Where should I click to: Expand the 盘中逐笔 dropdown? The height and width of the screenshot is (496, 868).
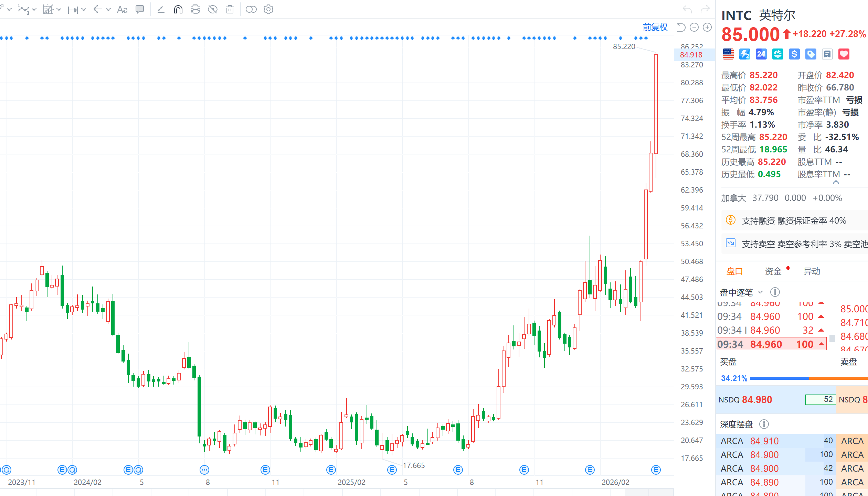pyautogui.click(x=760, y=292)
